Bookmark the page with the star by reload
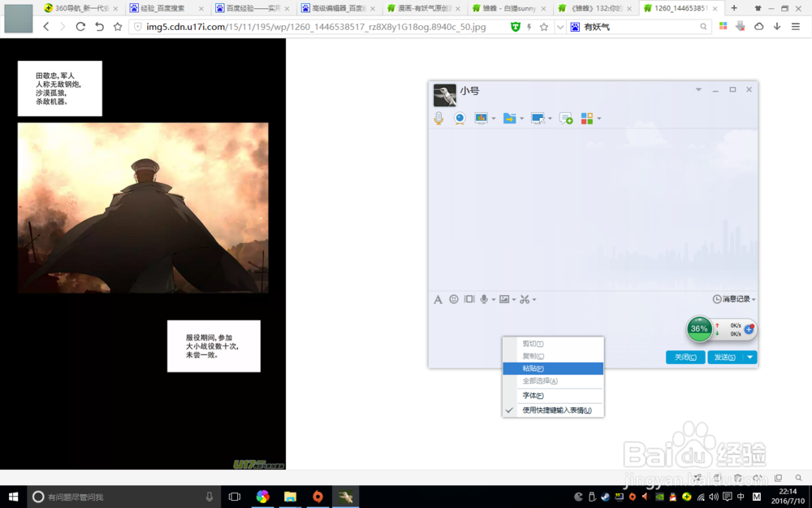The width and height of the screenshot is (812, 508). 118,27
